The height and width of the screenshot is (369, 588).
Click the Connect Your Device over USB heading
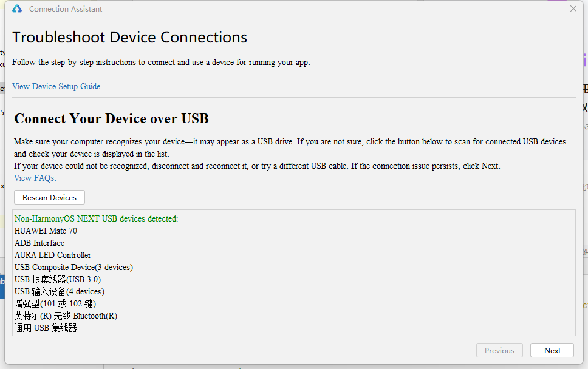111,118
